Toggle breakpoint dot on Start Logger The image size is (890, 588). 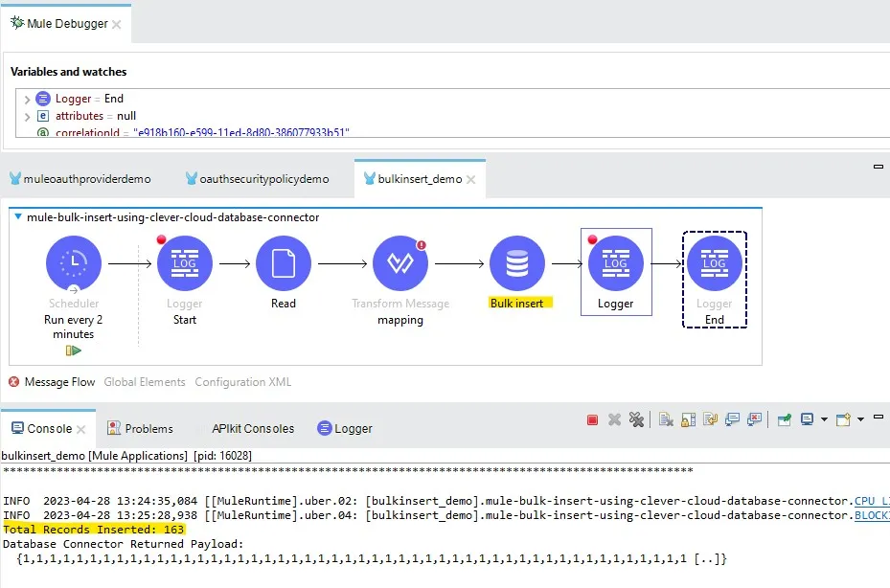tap(161, 239)
